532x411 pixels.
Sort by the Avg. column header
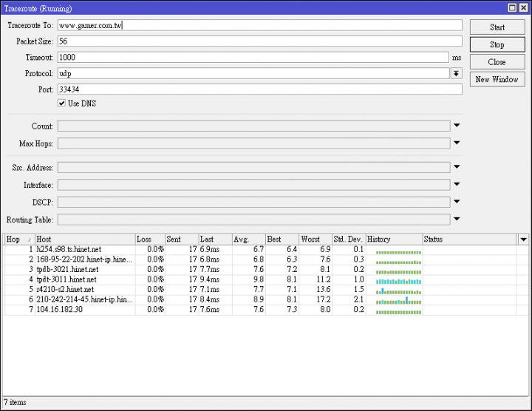[249, 240]
